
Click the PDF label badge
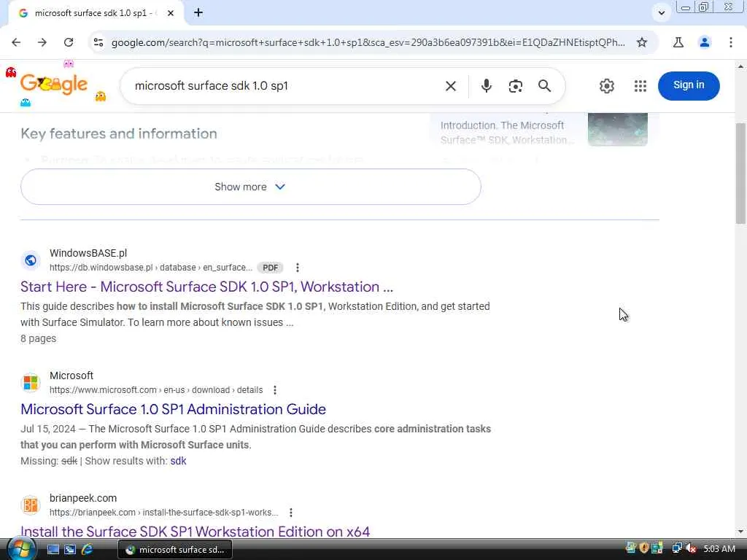click(x=270, y=268)
